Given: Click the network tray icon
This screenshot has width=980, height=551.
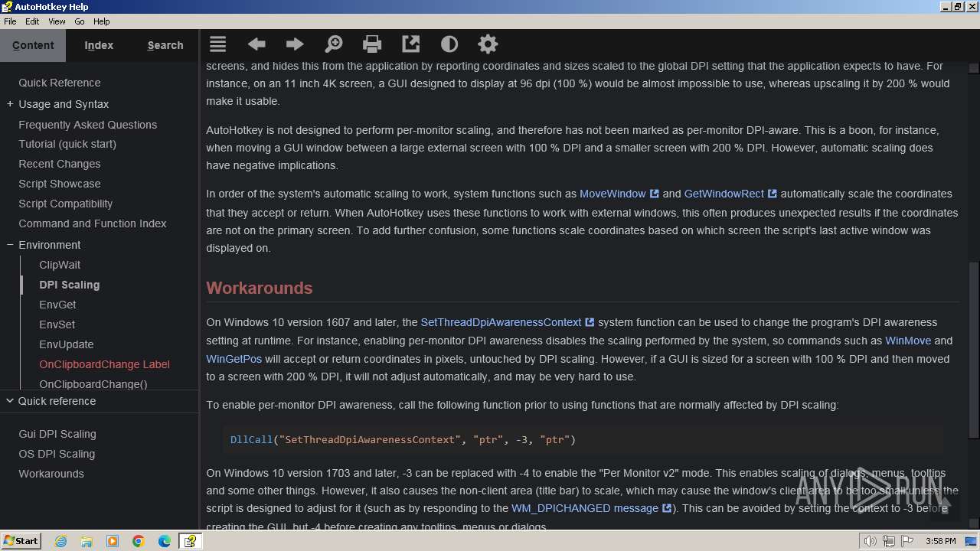Looking at the screenshot, I should tap(889, 541).
